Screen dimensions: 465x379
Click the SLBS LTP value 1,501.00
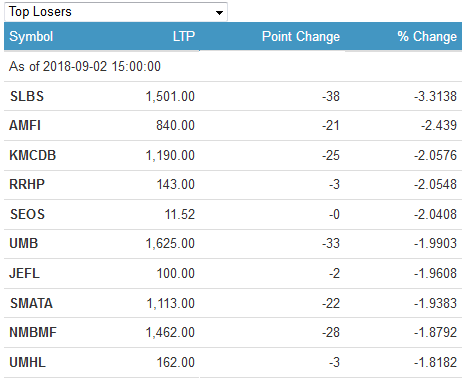point(170,96)
